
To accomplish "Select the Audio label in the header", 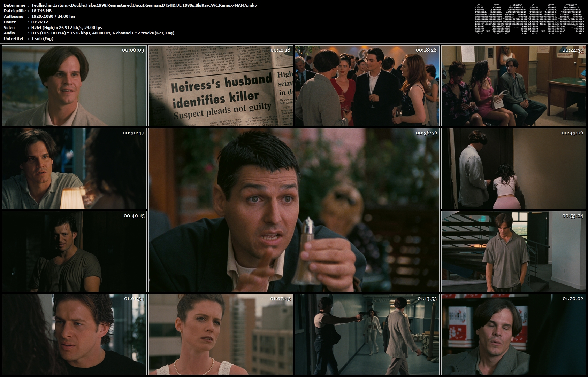I will 9,33.
